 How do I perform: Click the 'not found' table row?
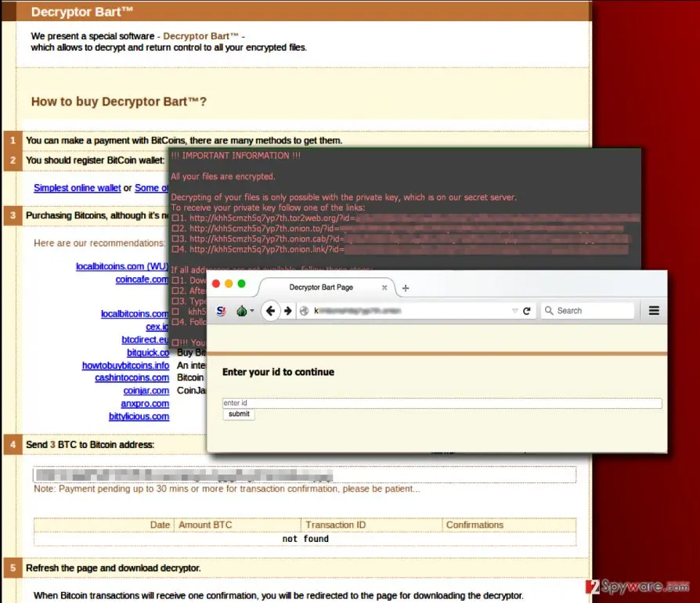pyautogui.click(x=305, y=539)
